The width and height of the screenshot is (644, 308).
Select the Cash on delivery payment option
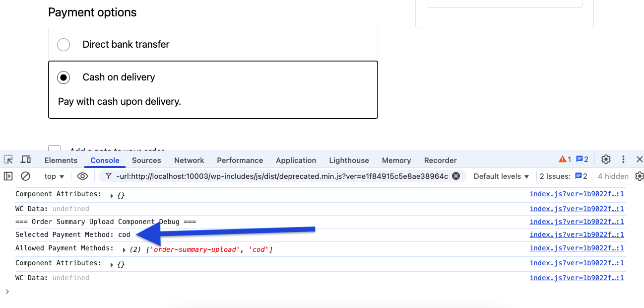pyautogui.click(x=64, y=77)
